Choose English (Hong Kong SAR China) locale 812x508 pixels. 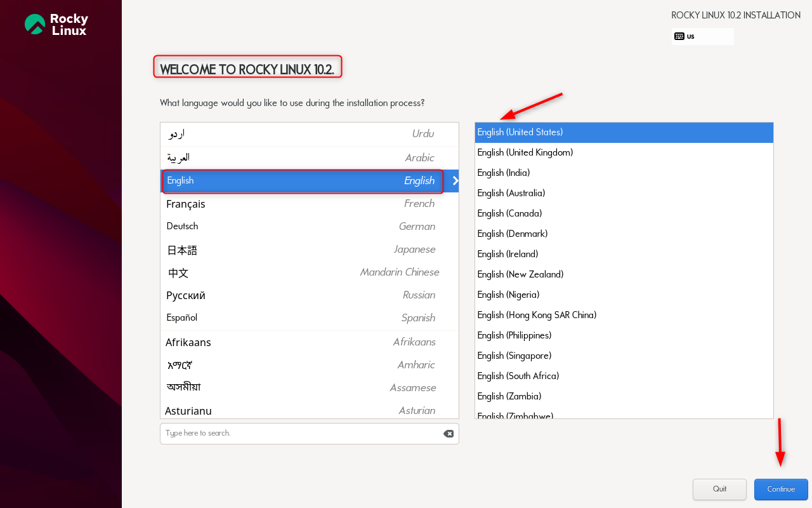coord(624,315)
